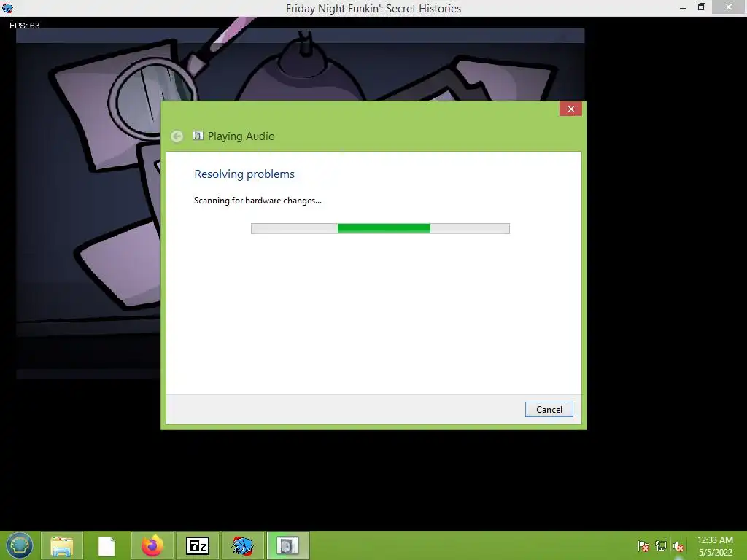747x560 pixels.
Task: Close the Friday Night Funkin' window
Action: point(729,7)
